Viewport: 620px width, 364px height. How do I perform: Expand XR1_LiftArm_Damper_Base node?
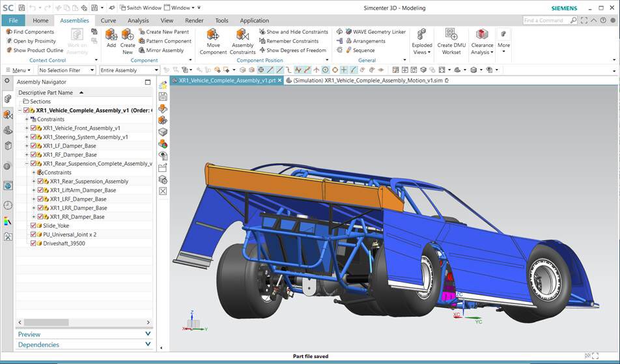tap(34, 190)
